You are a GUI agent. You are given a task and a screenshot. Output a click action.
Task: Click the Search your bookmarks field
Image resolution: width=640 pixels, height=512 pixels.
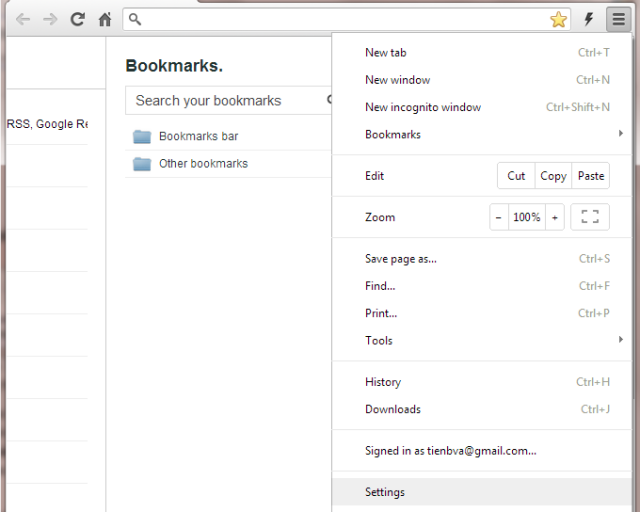point(225,100)
